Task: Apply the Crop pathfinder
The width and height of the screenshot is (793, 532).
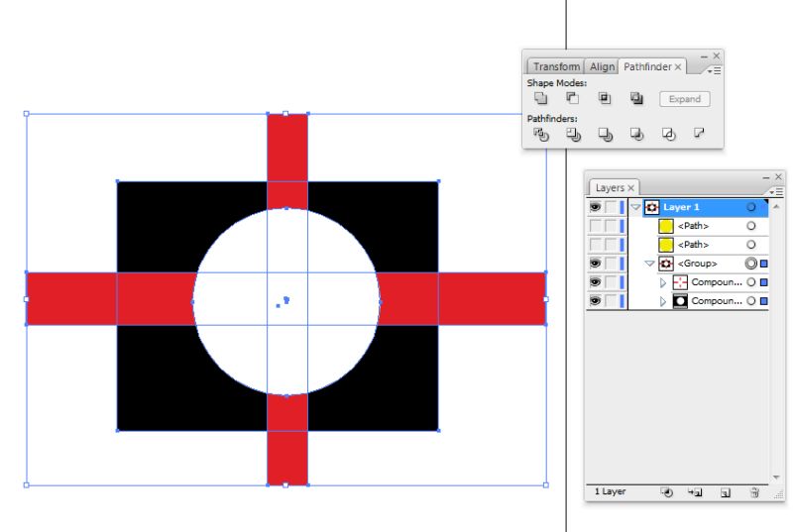Action: (x=636, y=135)
